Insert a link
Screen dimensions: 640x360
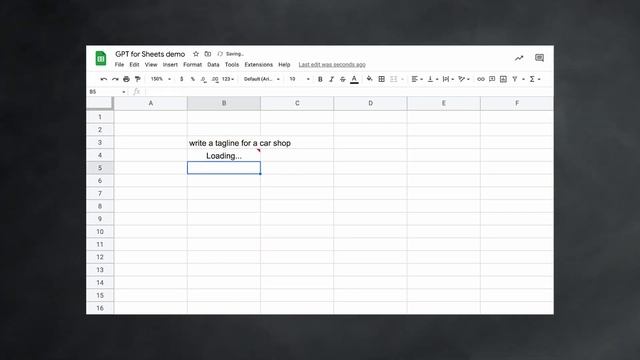click(x=481, y=79)
